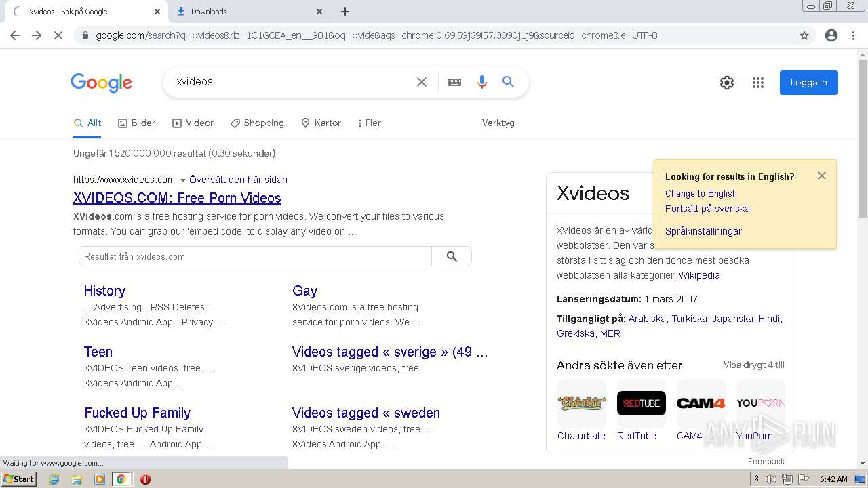868x488 pixels.
Task: Bookmark this page with the star icon
Action: (x=804, y=35)
